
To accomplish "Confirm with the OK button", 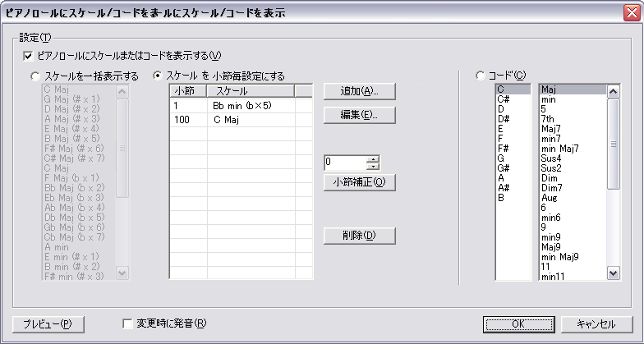I will point(519,324).
